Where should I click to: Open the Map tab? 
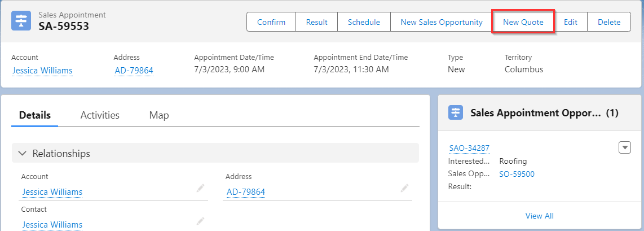click(x=159, y=115)
